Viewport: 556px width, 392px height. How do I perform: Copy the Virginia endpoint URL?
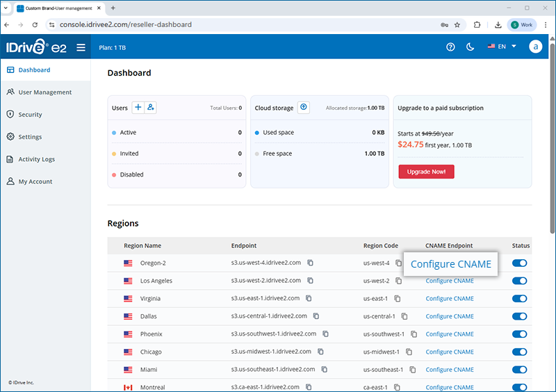[309, 298]
